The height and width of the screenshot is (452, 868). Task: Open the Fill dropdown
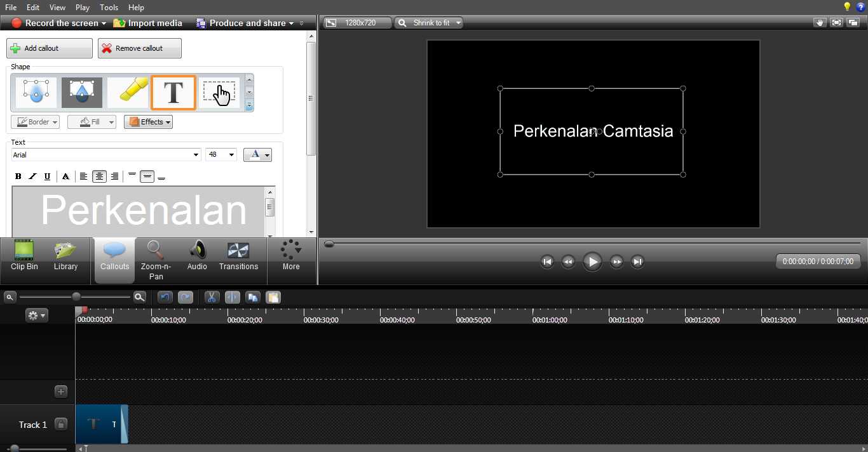tap(92, 122)
